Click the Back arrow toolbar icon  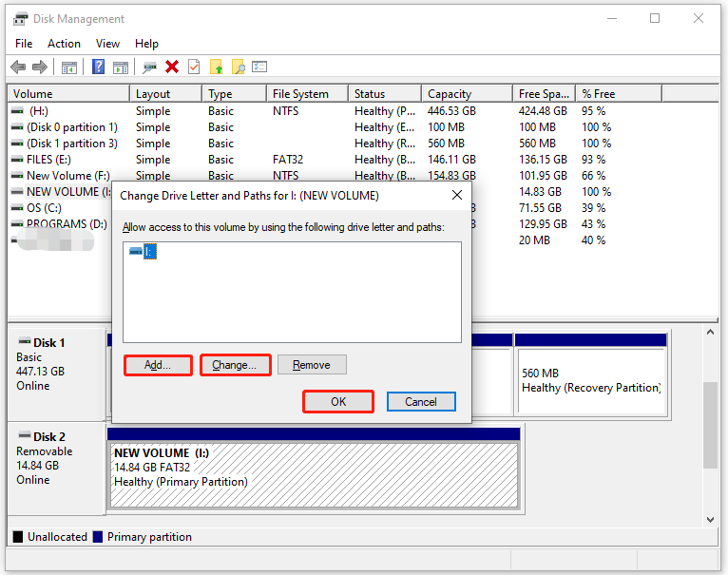pos(18,67)
